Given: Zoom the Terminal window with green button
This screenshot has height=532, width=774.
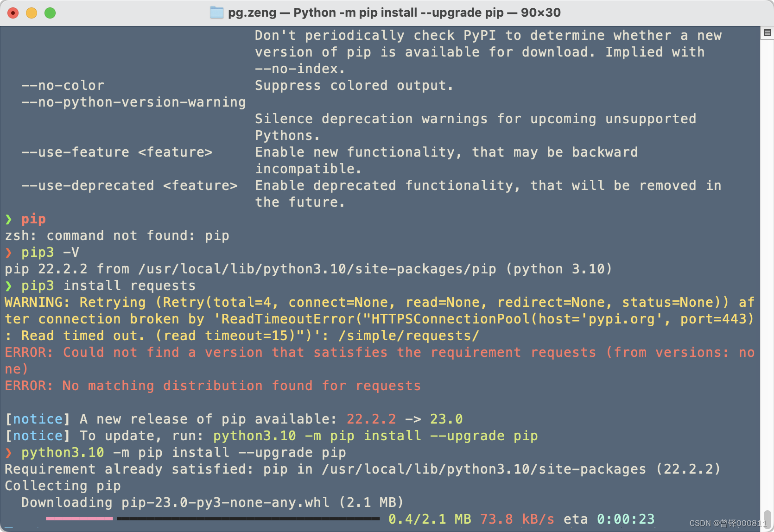Looking at the screenshot, I should click(50, 13).
